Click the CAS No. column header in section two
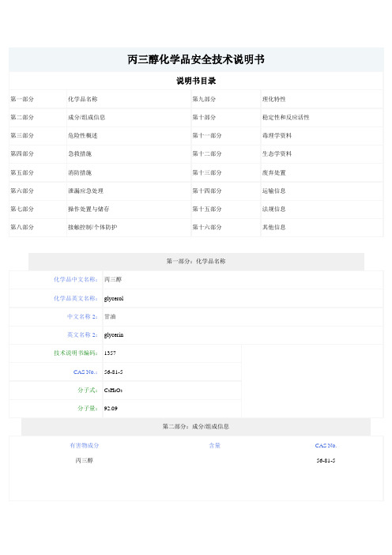The image size is (392, 555). click(326, 445)
